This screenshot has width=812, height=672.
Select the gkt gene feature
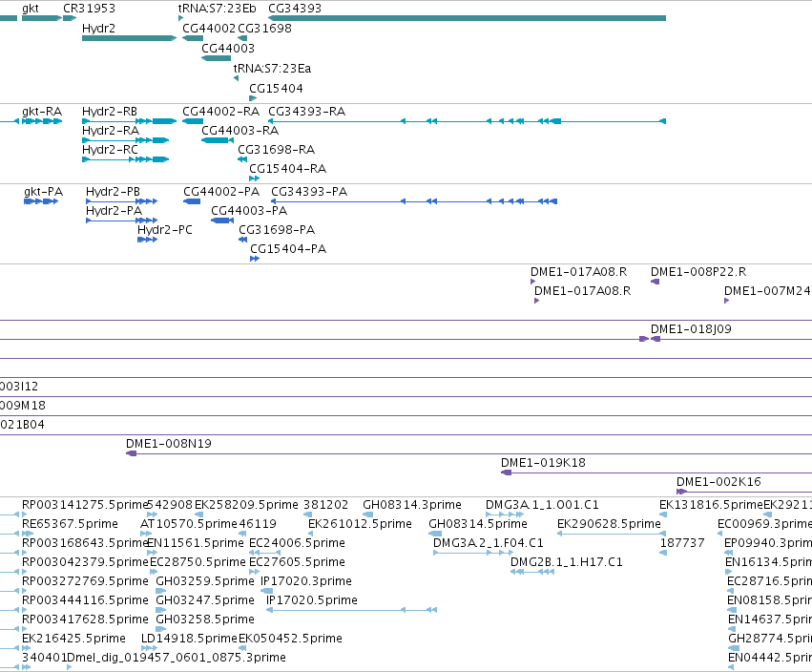click(42, 18)
